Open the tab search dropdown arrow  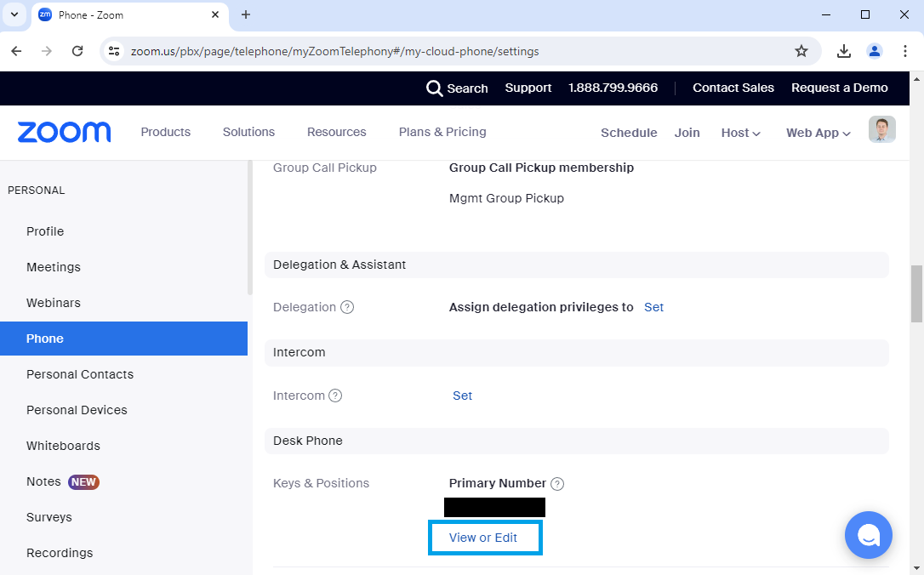14,14
